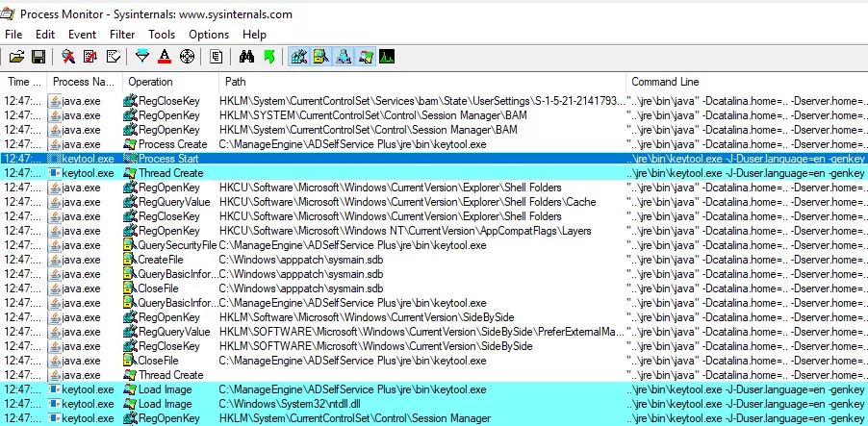Click the Command Line column header
The image size is (868, 426).
tap(748, 82)
